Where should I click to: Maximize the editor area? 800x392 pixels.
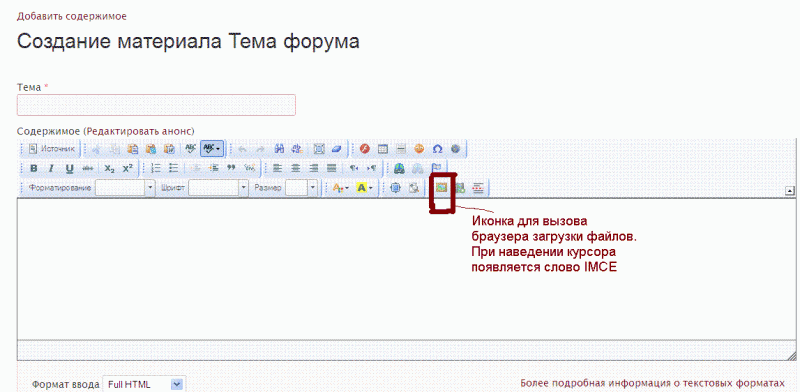[x=395, y=188]
